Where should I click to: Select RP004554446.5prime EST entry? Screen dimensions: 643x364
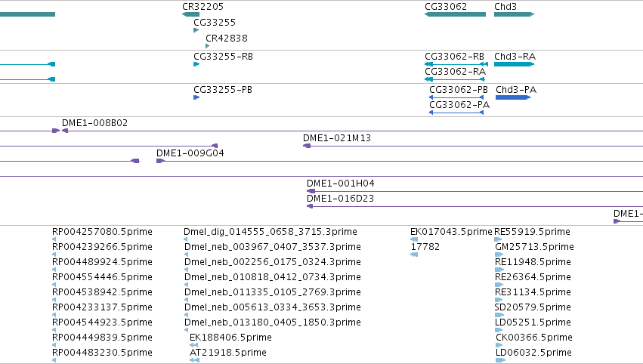click(102, 277)
